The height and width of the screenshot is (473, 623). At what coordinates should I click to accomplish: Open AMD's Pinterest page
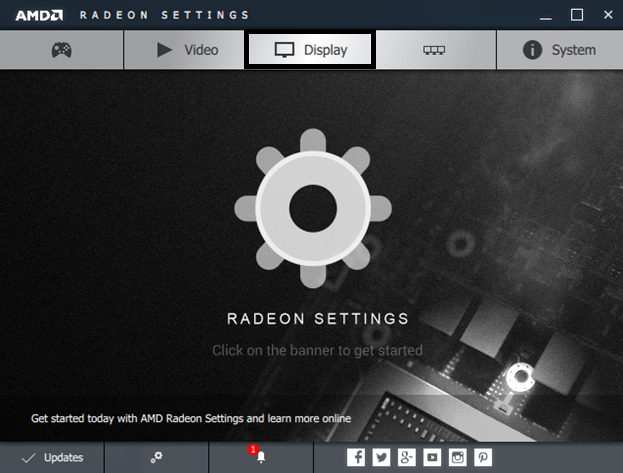tap(483, 457)
